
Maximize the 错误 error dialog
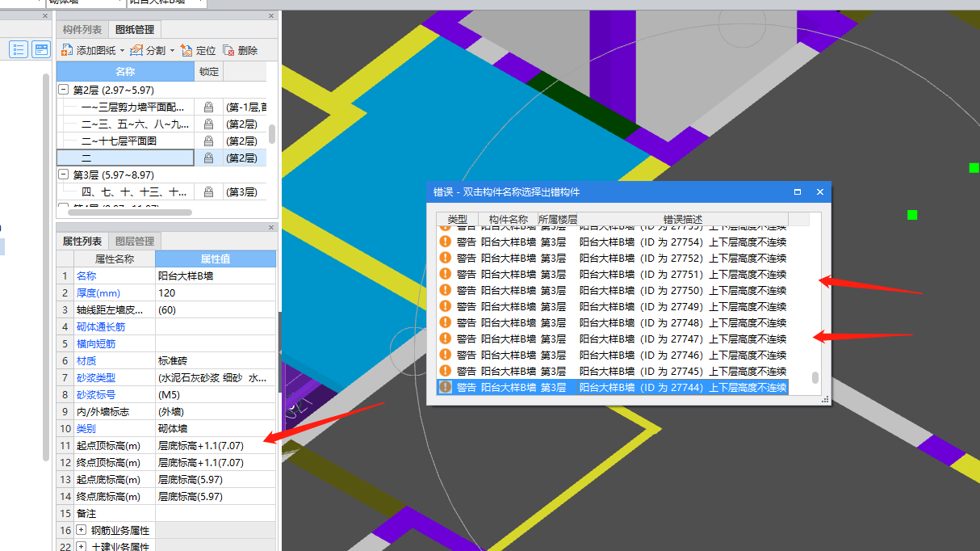tap(798, 192)
